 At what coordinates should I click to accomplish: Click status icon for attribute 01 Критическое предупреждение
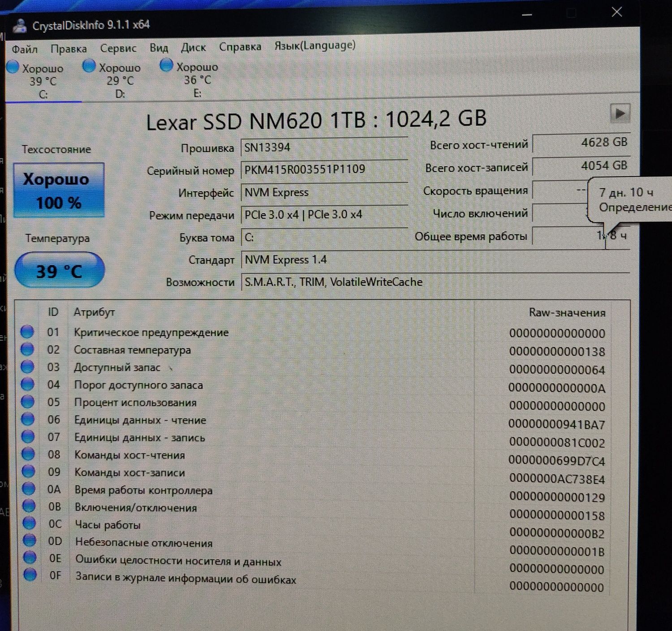(27, 332)
